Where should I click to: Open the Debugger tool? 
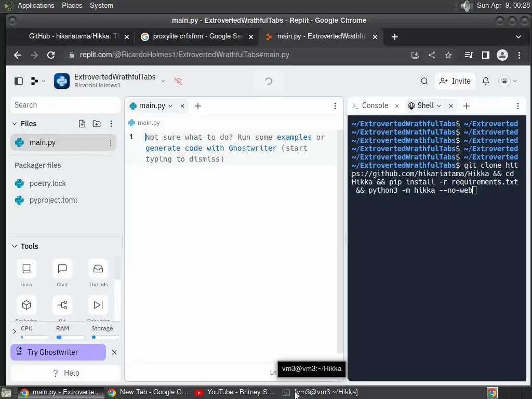[98, 304]
